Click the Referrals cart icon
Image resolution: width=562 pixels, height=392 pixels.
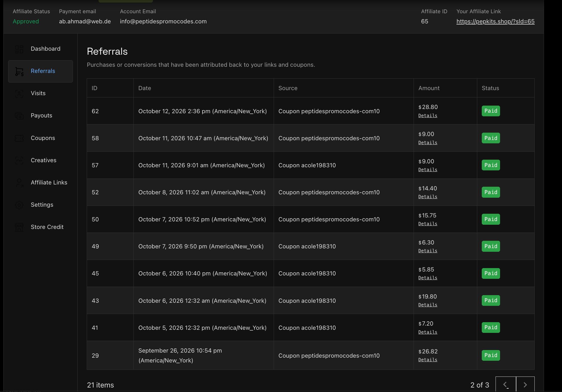(19, 72)
